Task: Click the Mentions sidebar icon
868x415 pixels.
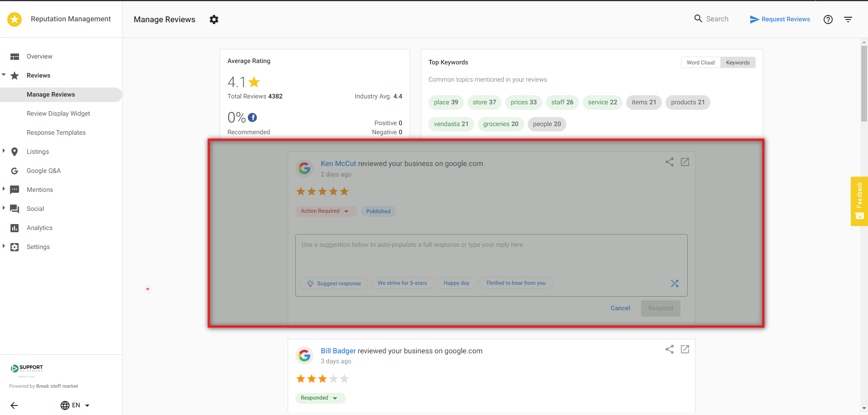Action: click(x=14, y=189)
